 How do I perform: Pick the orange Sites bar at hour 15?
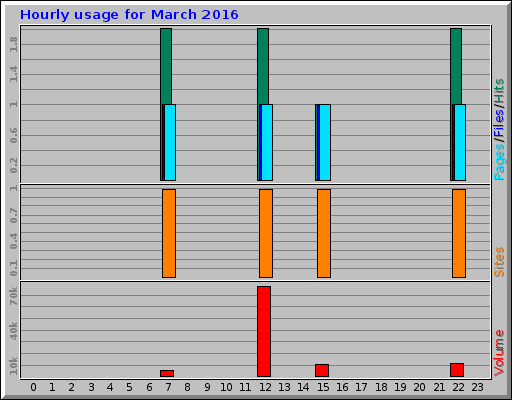[324, 233]
